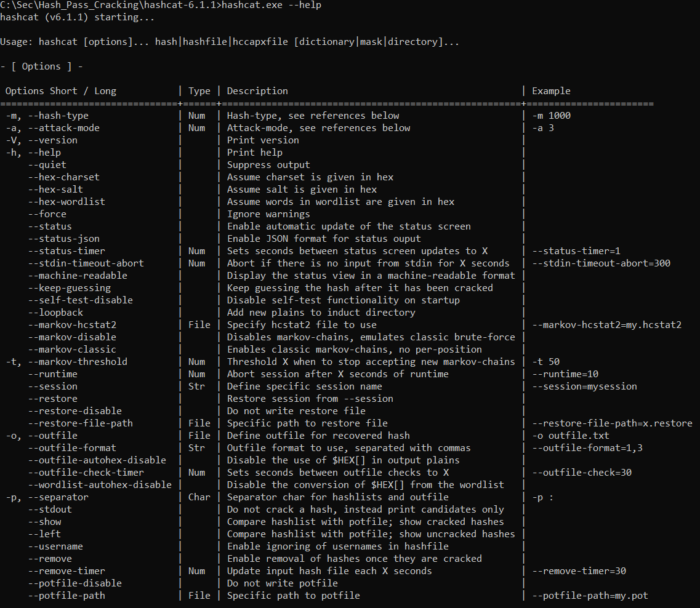Screen dimensions: 700x608
Task: Click the "--wordlist-autohex-disable" option
Action: [100, 485]
